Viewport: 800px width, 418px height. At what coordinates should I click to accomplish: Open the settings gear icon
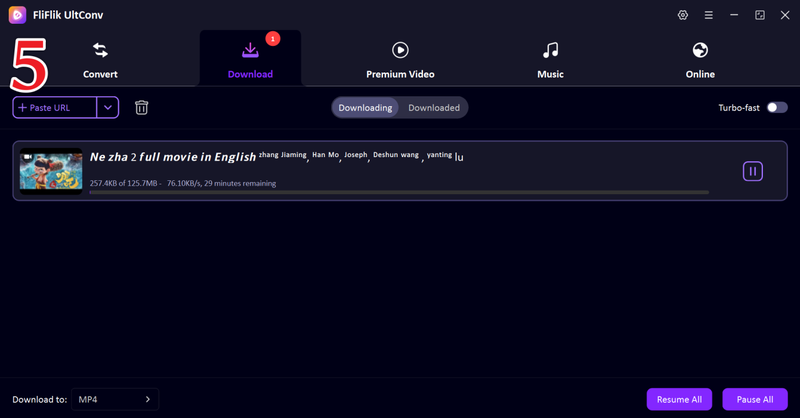pos(683,15)
